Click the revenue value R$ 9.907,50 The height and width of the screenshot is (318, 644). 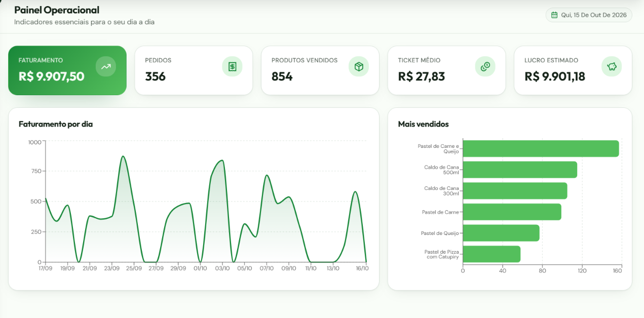(x=52, y=76)
